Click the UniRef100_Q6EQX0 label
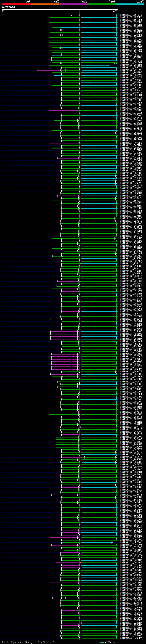This screenshot has width=146, height=644. click(131, 37)
